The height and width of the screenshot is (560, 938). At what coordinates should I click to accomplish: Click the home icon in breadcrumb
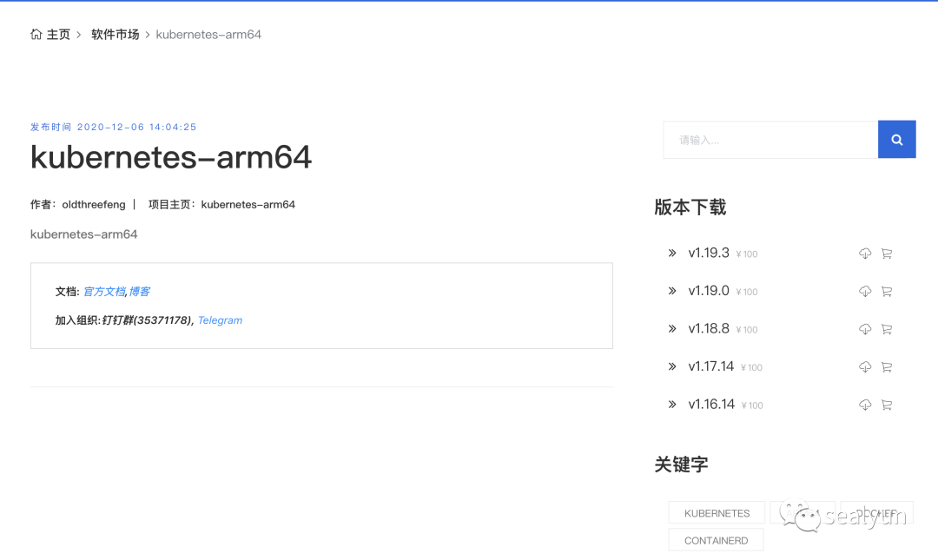36,34
